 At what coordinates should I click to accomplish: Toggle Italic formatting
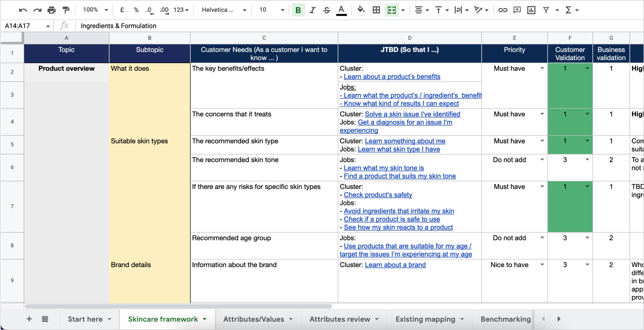[312, 10]
